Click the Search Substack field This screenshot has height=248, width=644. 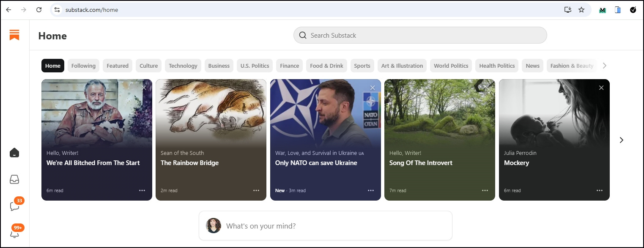pyautogui.click(x=420, y=36)
